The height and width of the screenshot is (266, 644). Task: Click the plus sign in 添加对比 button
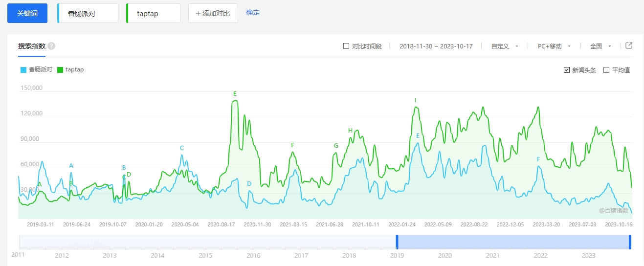coord(198,13)
